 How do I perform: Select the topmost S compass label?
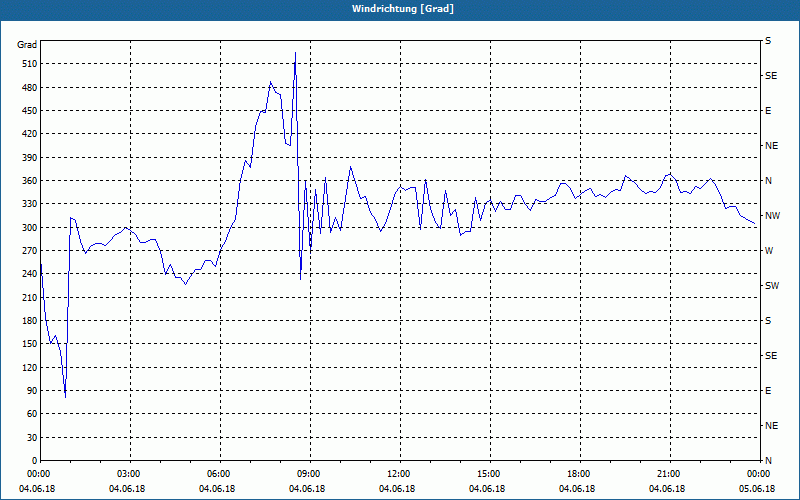click(x=768, y=41)
